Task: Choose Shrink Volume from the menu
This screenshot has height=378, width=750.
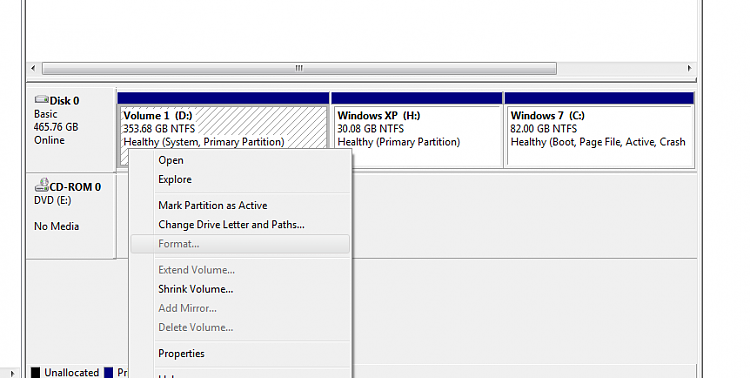Action: coord(196,289)
